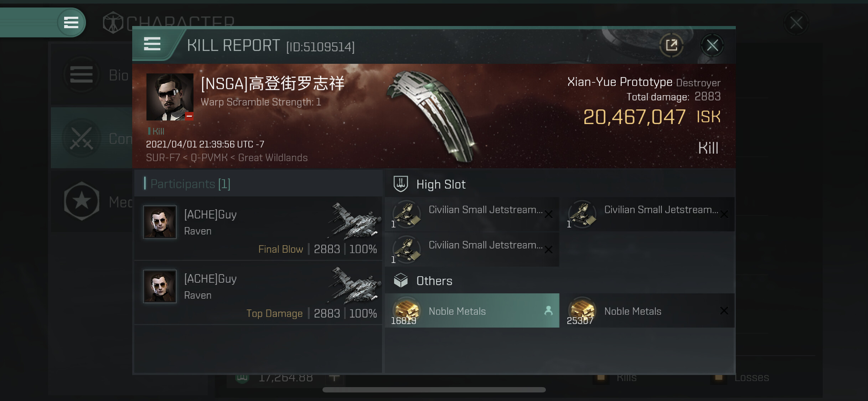Open the Final Blow Guy portrait
This screenshot has height=401, width=868.
(160, 222)
